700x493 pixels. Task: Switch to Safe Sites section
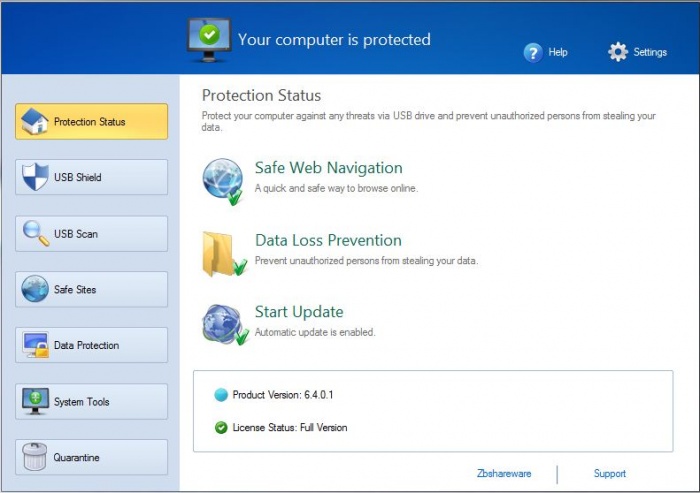pos(92,289)
